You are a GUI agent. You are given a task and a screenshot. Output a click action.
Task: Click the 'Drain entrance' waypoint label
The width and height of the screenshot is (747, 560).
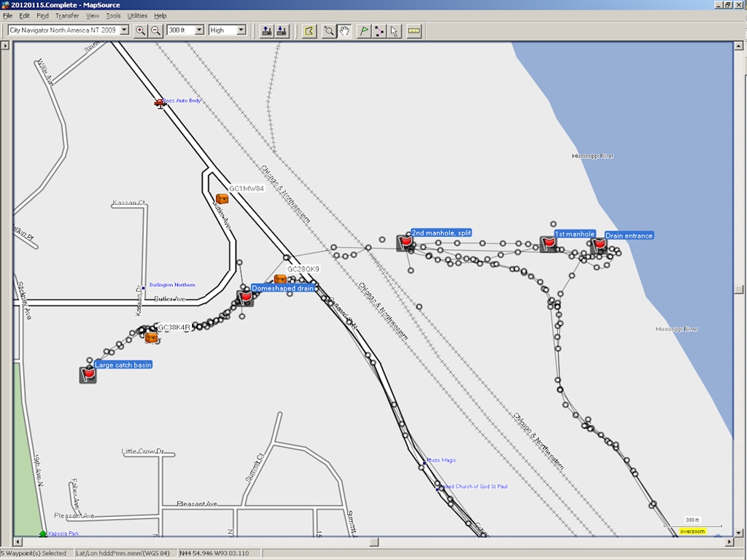point(629,236)
